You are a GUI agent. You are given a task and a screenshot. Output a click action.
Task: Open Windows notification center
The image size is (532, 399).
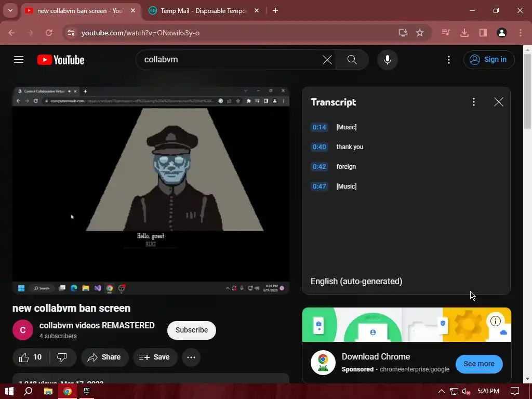[515, 391]
